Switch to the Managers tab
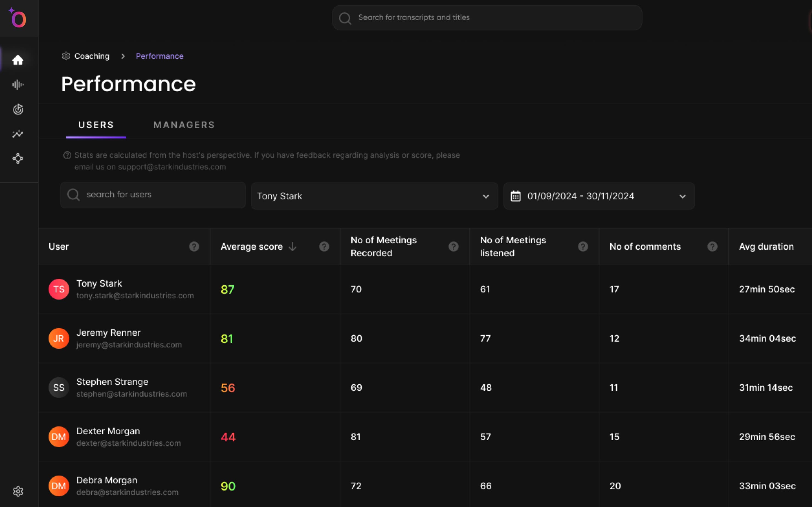The height and width of the screenshot is (507, 812). tap(184, 125)
